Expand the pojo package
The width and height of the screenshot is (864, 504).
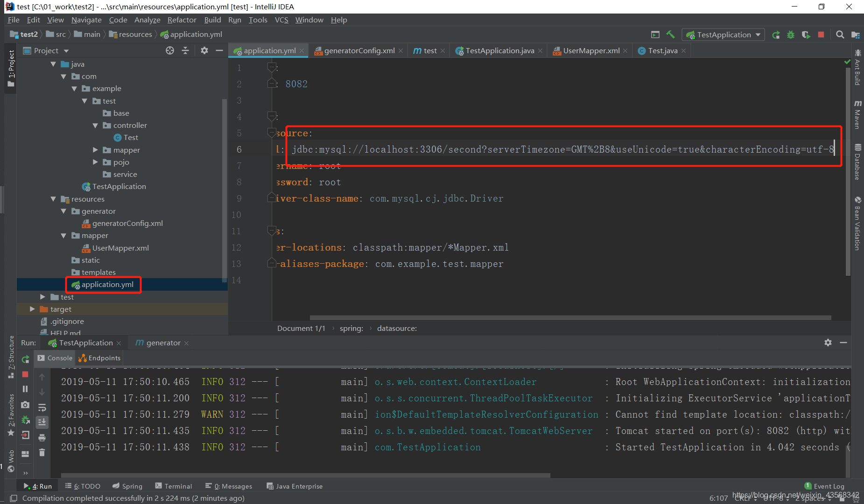click(x=95, y=162)
